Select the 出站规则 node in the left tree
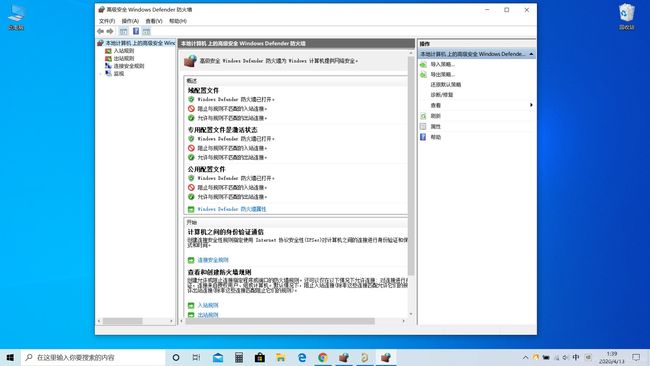The width and height of the screenshot is (650, 366). click(x=124, y=58)
